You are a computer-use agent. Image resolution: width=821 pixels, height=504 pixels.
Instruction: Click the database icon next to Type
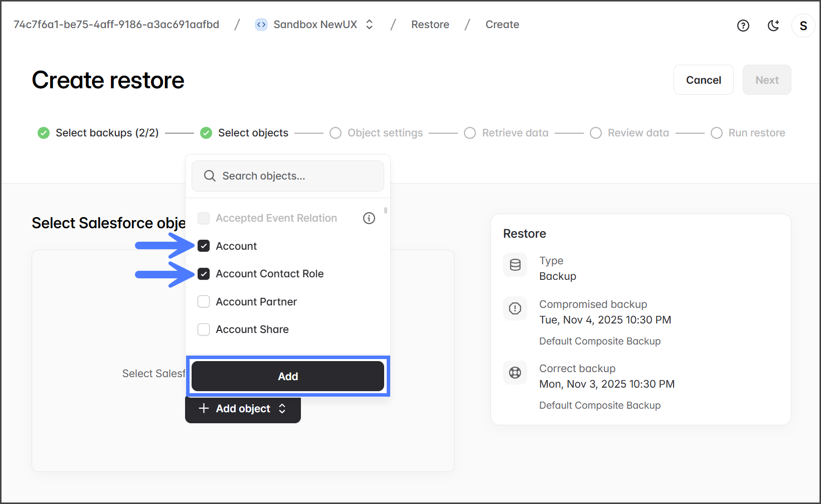(515, 265)
